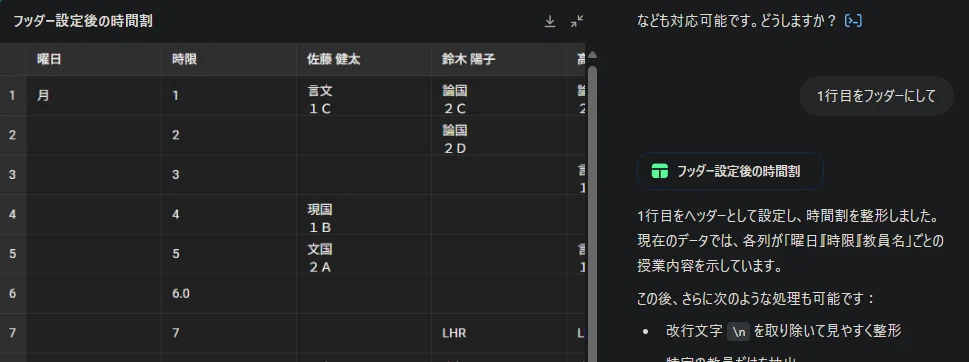The image size is (969, 362).
Task: Select the 時限 cell showing 3
Action: (x=229, y=175)
